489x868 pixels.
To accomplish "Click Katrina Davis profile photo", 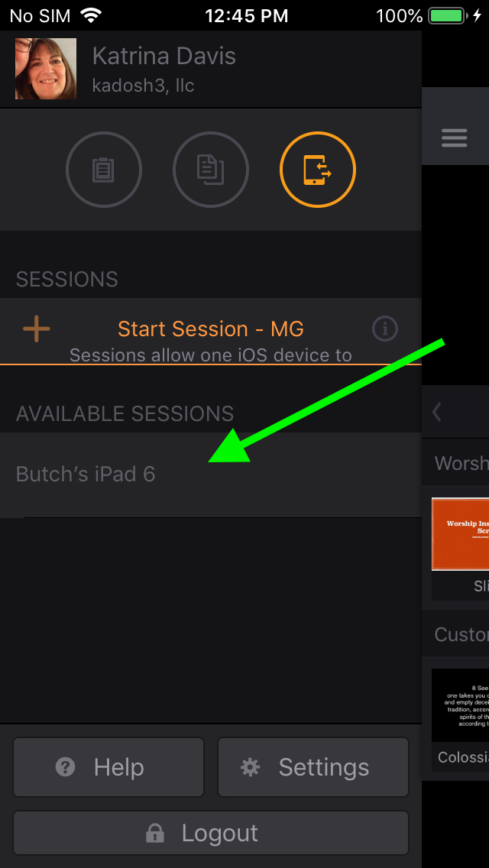I will [x=45, y=69].
